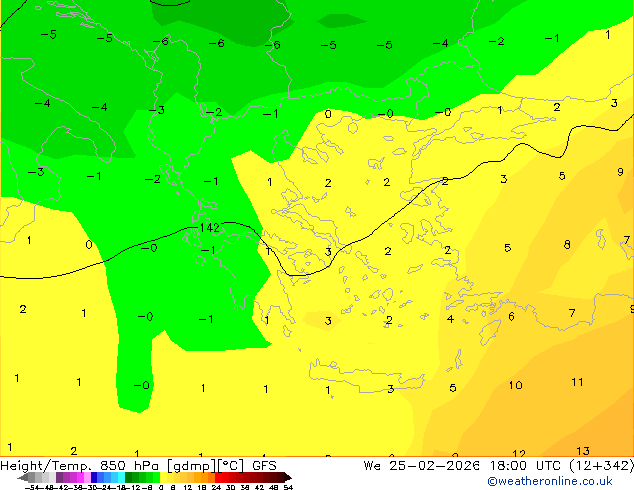The width and height of the screenshot is (634, 490).
Task: Select the 8 temperature value on map
Action: tap(567, 245)
